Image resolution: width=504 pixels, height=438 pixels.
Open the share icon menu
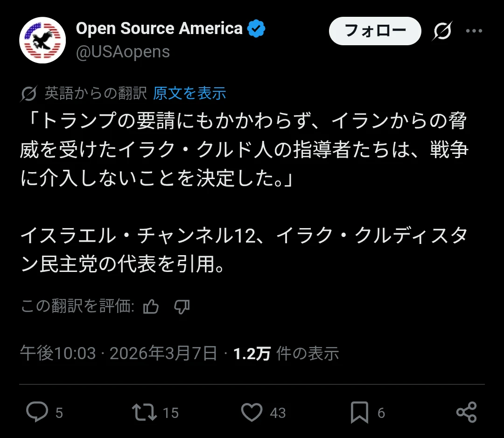click(466, 412)
